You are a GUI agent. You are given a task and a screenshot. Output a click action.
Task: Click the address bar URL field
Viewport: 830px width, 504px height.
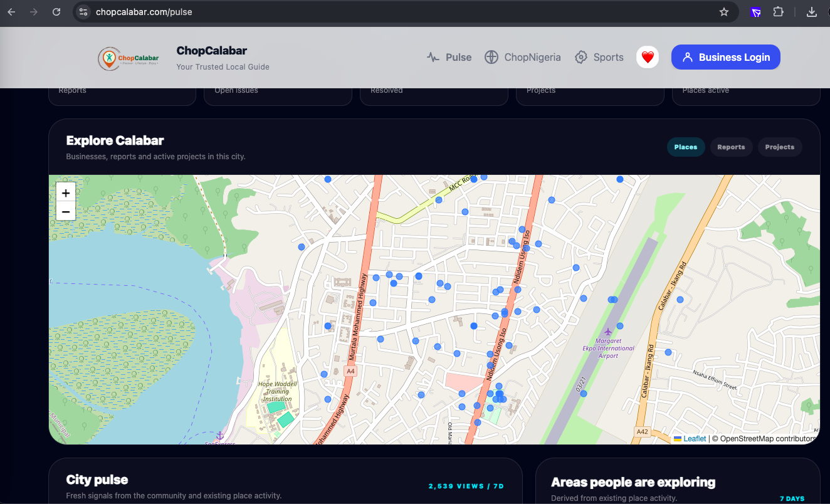click(401, 12)
